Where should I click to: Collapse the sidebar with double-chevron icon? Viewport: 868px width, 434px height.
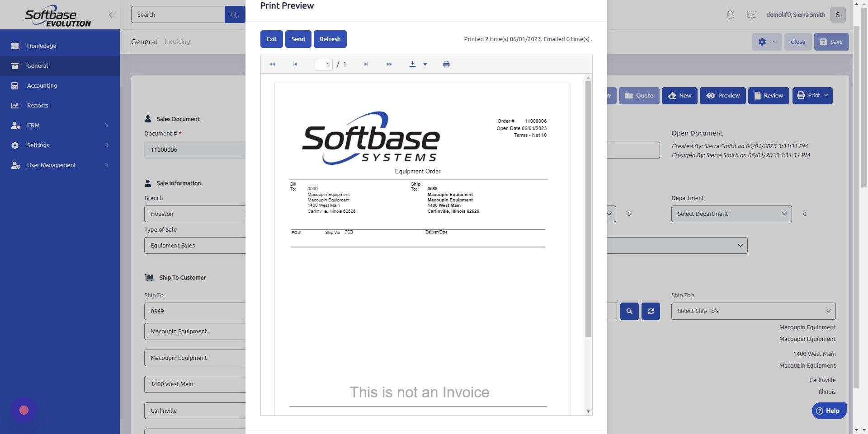(112, 15)
